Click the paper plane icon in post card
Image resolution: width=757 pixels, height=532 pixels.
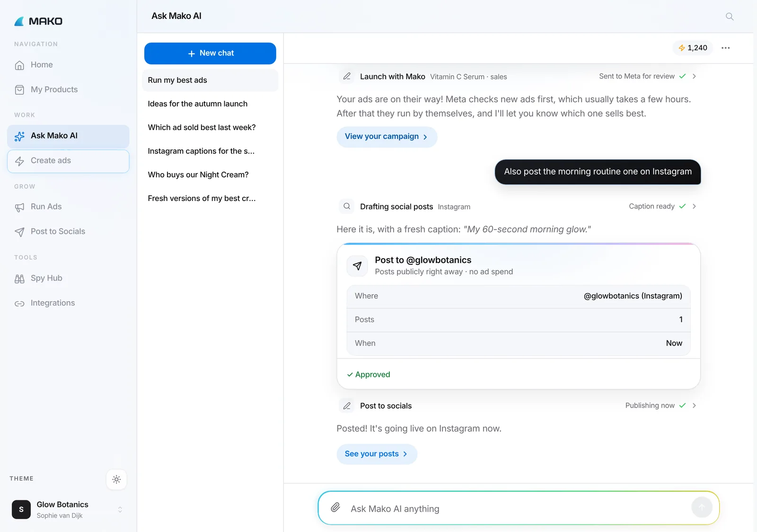click(357, 266)
